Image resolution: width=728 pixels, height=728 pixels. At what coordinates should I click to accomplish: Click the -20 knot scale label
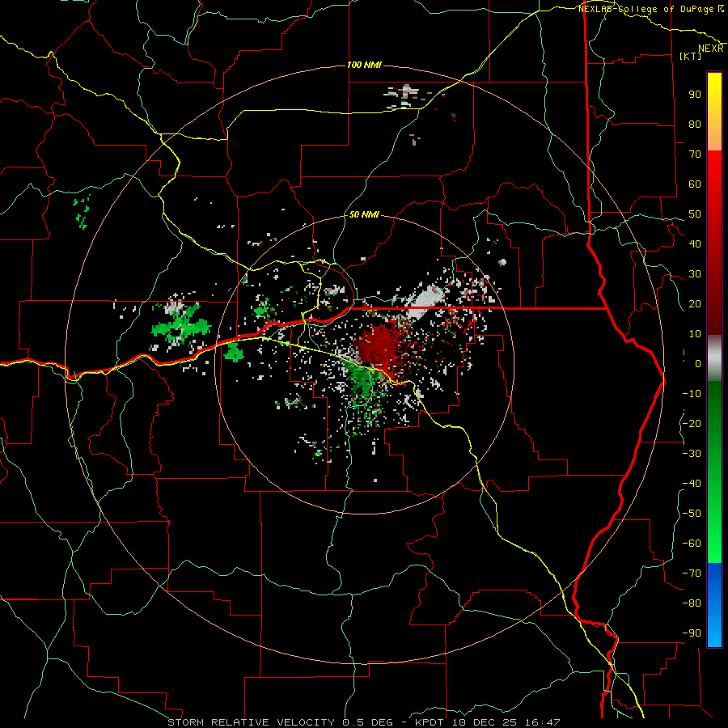[692, 423]
